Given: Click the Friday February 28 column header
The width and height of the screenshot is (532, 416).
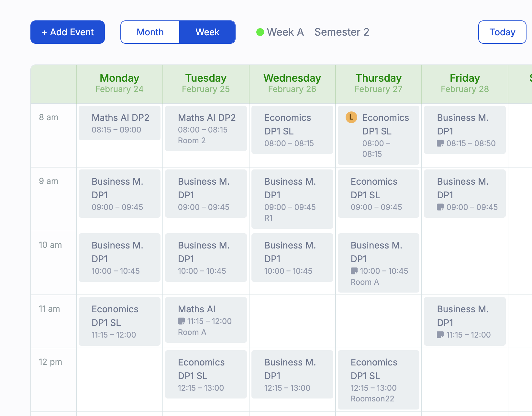Looking at the screenshot, I should (464, 83).
